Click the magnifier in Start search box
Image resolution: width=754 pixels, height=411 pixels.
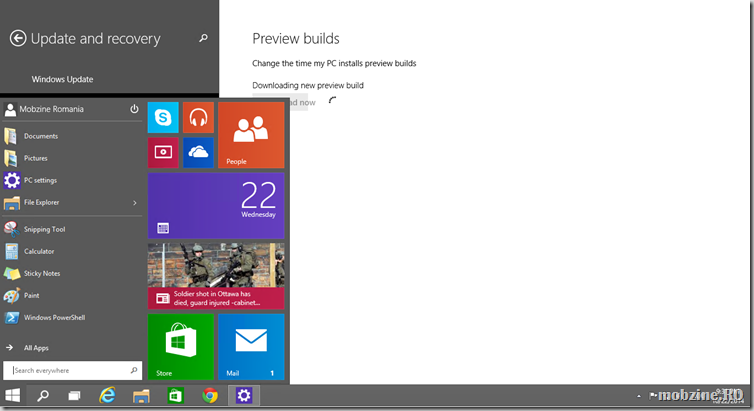[x=134, y=370]
